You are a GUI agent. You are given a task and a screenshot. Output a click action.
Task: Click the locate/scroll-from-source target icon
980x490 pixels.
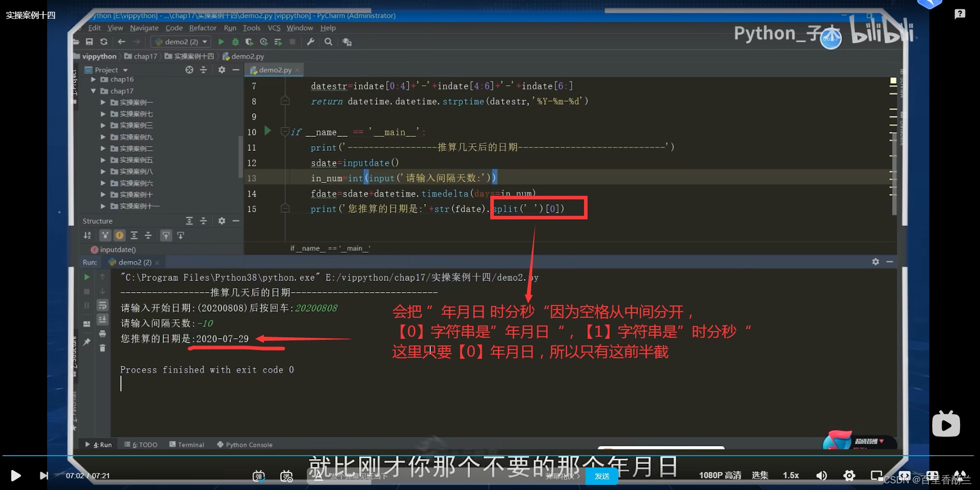[189, 70]
